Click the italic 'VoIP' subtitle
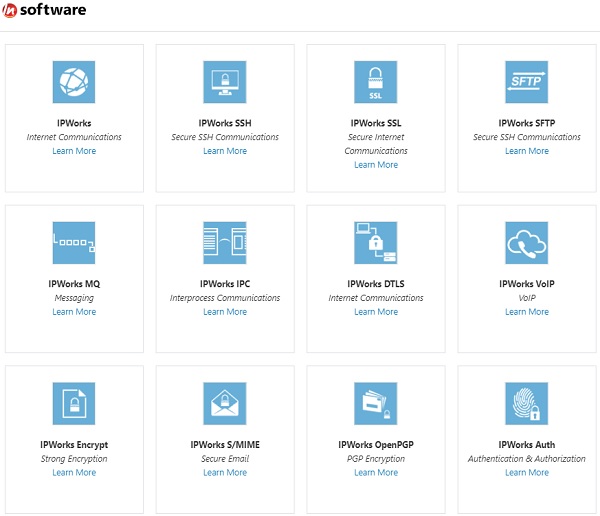 [x=527, y=298]
